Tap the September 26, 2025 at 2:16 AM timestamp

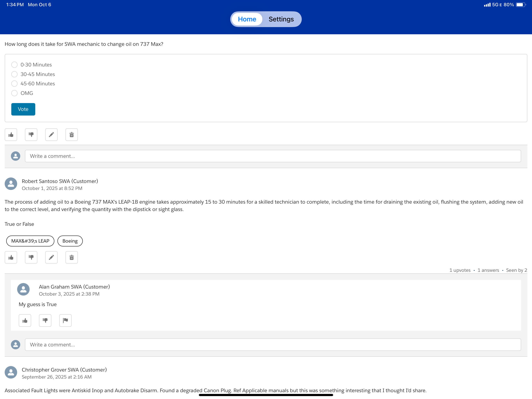56,377
